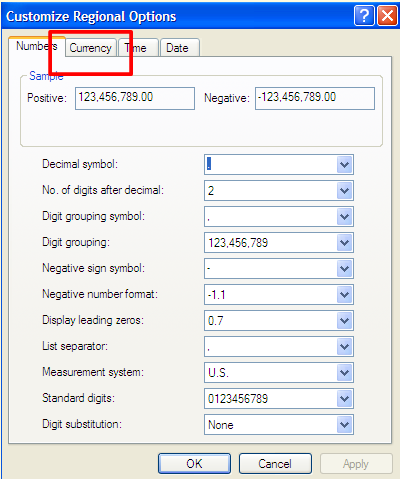The width and height of the screenshot is (400, 479).
Task: Open the Time tab
Action: click(138, 48)
